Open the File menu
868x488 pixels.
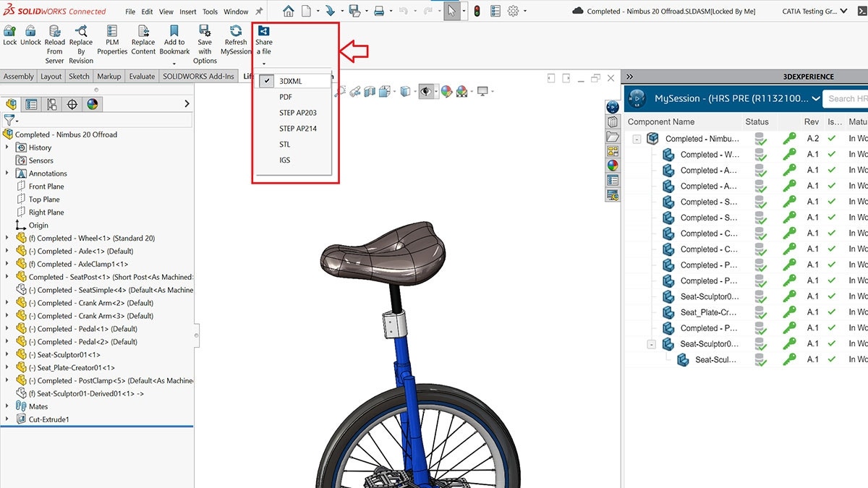[x=130, y=12]
